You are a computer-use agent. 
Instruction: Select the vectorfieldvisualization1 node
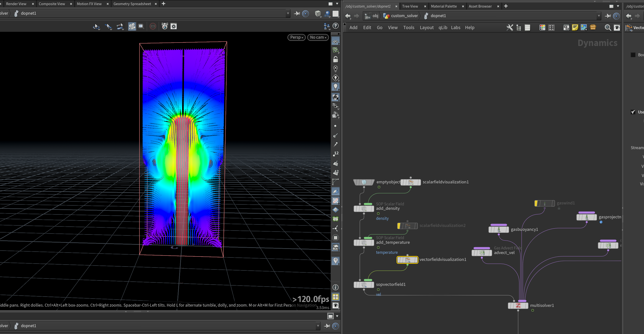tap(407, 260)
